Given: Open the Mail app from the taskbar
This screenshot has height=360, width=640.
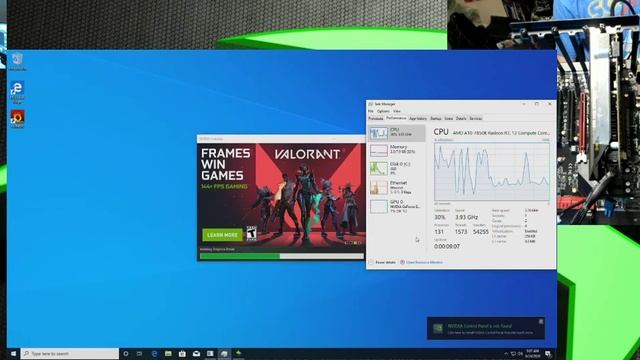Looking at the screenshot, I should (196, 353).
